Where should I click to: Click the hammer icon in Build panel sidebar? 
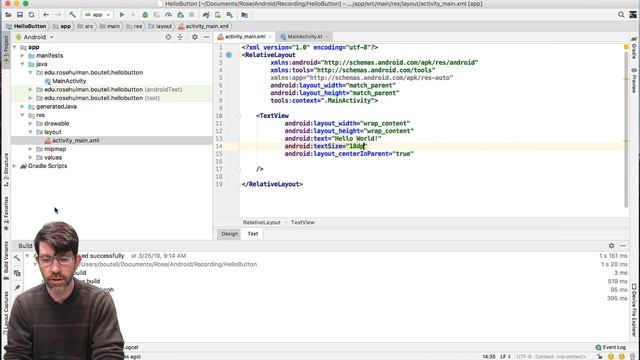(x=17, y=258)
